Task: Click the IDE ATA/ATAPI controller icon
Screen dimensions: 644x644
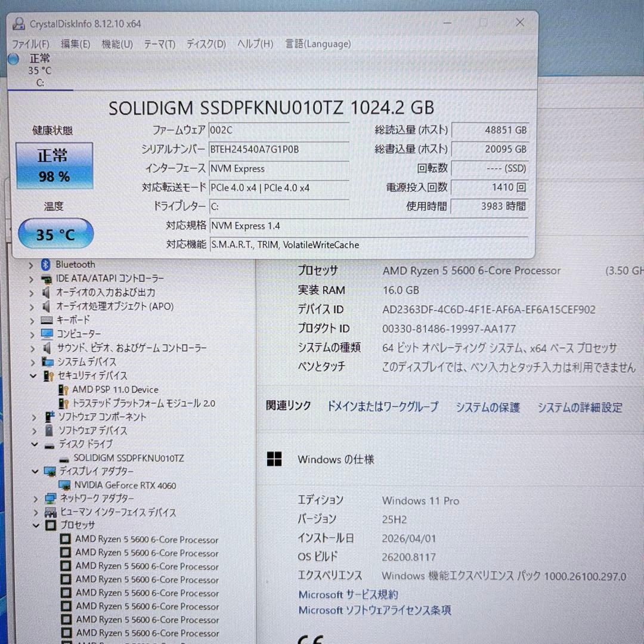Action: pos(47,279)
